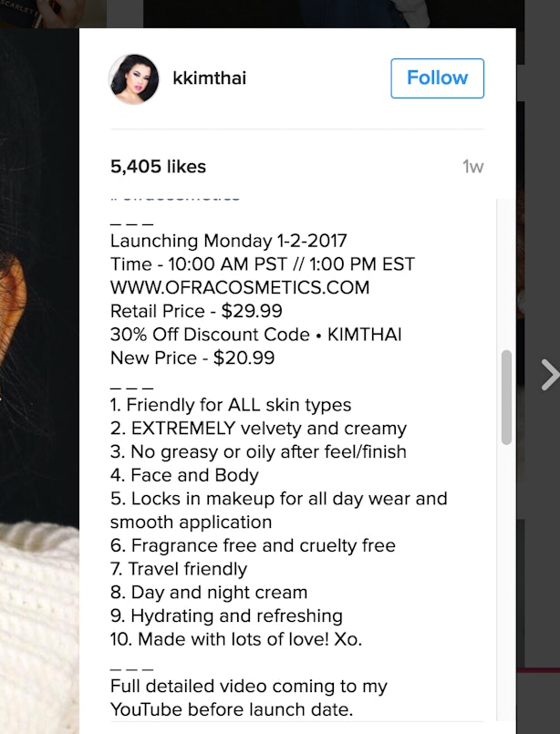Image resolution: width=560 pixels, height=734 pixels.
Task: Click the Friendly for ALL skin types item
Action: tap(231, 405)
